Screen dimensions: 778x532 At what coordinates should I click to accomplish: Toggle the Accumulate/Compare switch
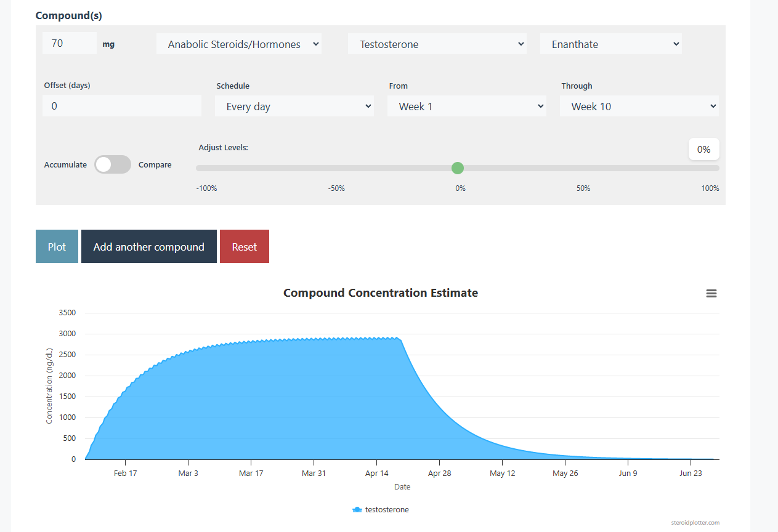(x=113, y=164)
